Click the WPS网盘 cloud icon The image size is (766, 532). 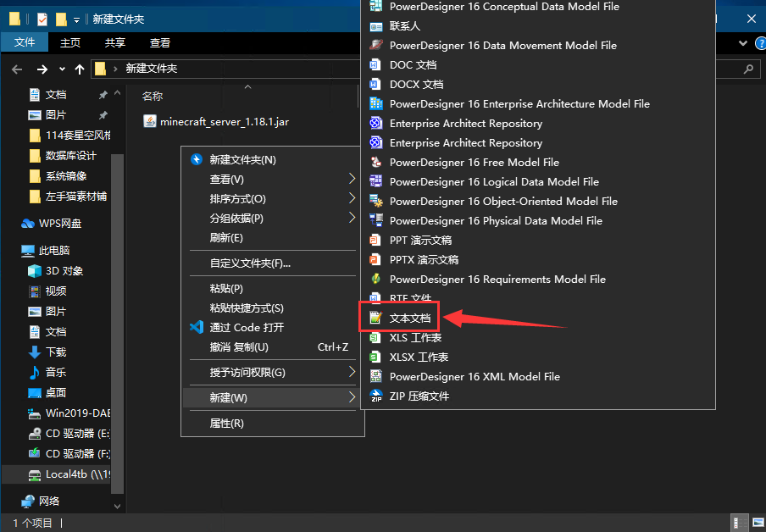click(x=28, y=224)
